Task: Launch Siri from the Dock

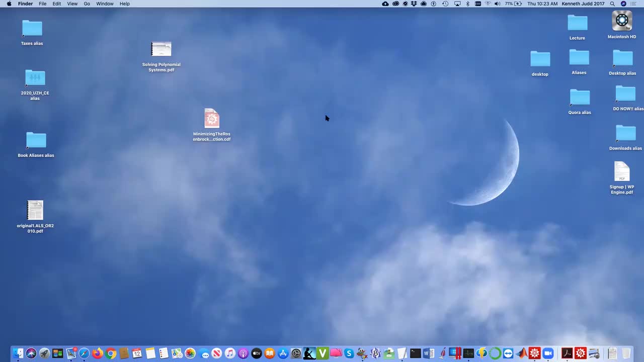Action: 31,353
